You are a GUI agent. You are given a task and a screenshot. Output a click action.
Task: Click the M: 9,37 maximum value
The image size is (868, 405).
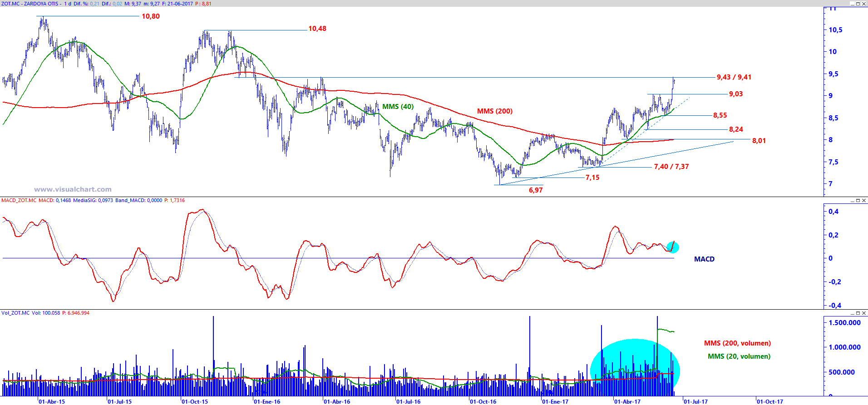[133, 4]
